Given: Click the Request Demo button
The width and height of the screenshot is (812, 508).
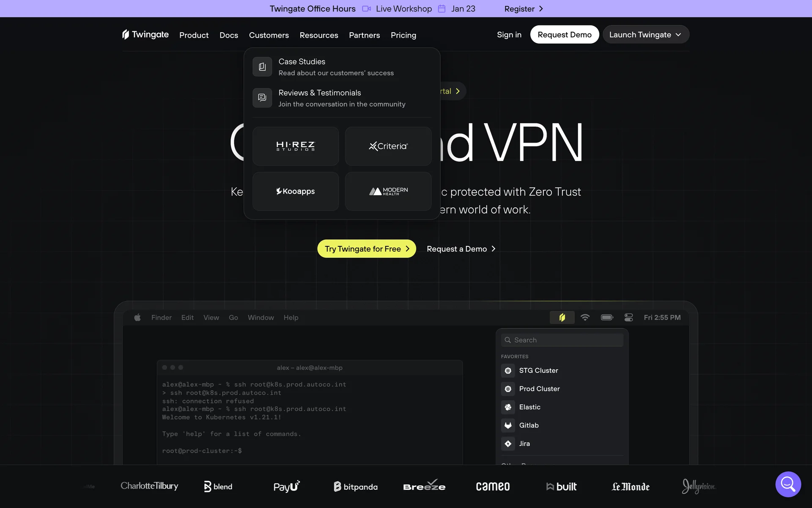Looking at the screenshot, I should click(x=564, y=35).
